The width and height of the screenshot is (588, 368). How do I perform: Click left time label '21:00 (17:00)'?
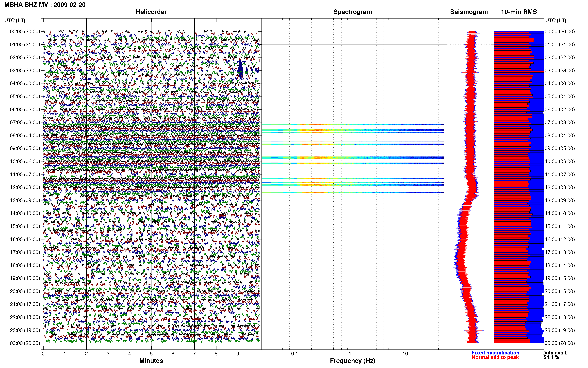[x=25, y=304]
